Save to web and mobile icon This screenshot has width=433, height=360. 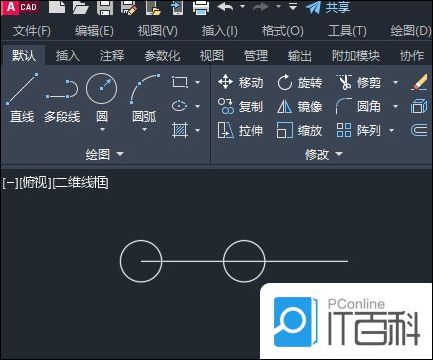pos(177,7)
